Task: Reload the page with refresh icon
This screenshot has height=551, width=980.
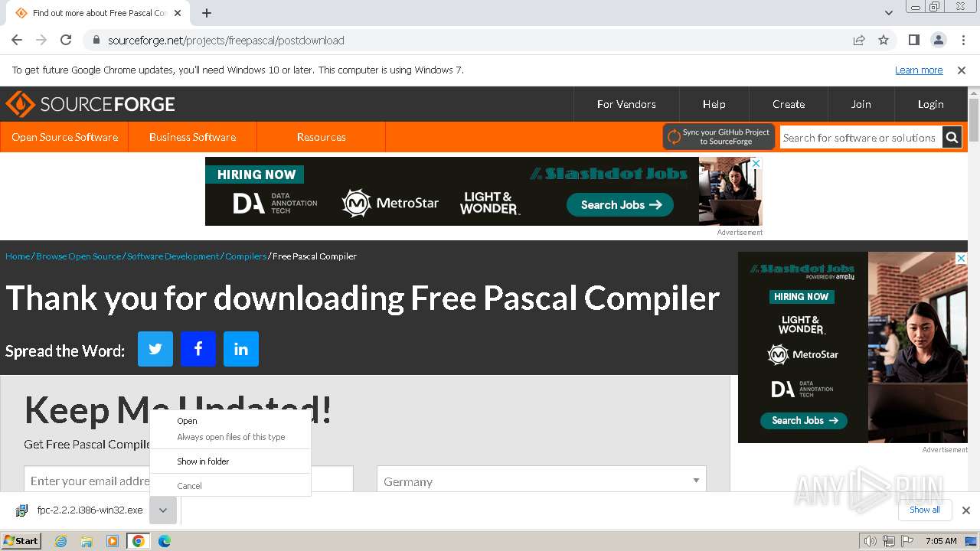Action: [66, 40]
